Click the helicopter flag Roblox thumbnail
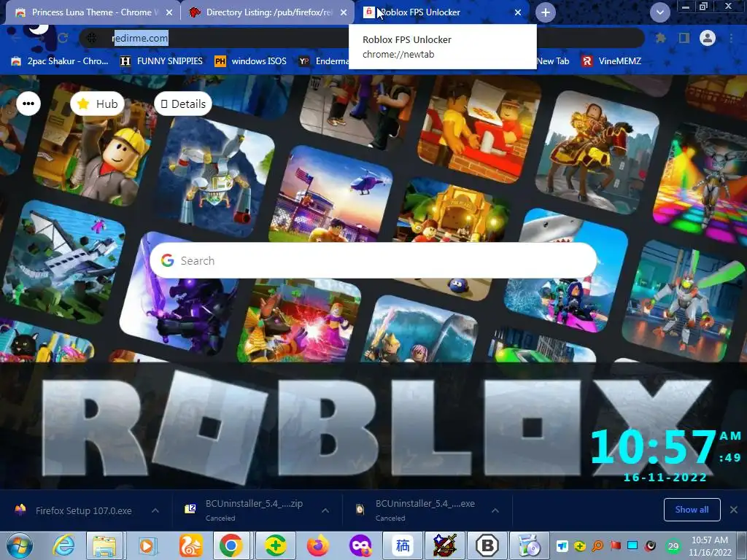747x560 pixels. pyautogui.click(x=331, y=192)
